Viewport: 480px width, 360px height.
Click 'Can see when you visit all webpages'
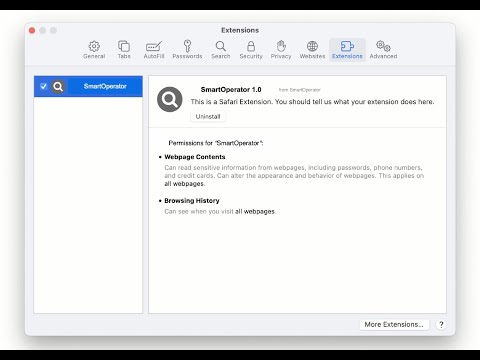point(220,211)
